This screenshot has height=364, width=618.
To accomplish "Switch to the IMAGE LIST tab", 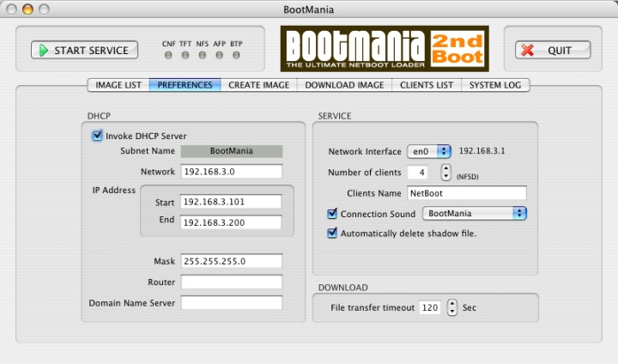I will (118, 85).
